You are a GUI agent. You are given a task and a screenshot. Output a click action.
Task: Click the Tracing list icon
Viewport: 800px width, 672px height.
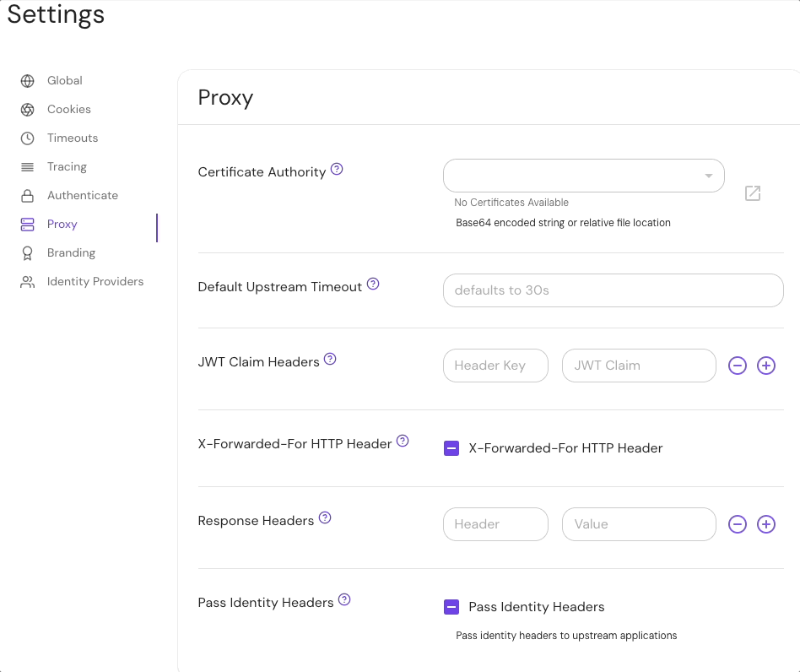click(26, 166)
